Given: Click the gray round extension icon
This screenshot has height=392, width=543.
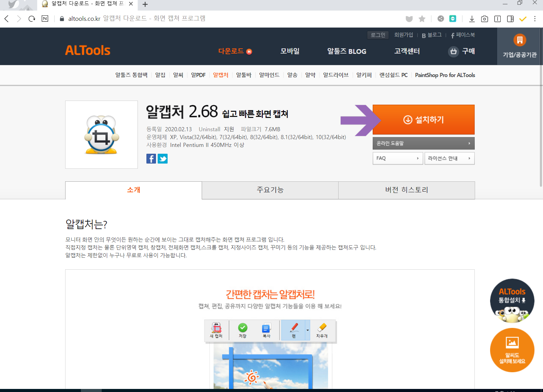Looking at the screenshot, I should click(441, 19).
